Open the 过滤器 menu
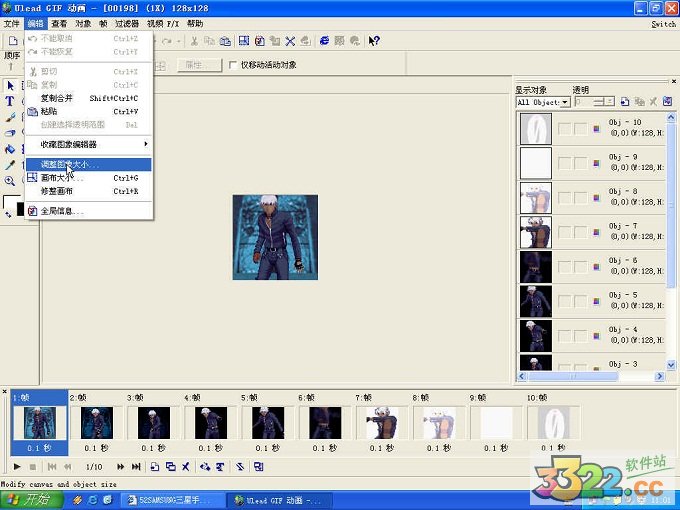 click(x=127, y=23)
